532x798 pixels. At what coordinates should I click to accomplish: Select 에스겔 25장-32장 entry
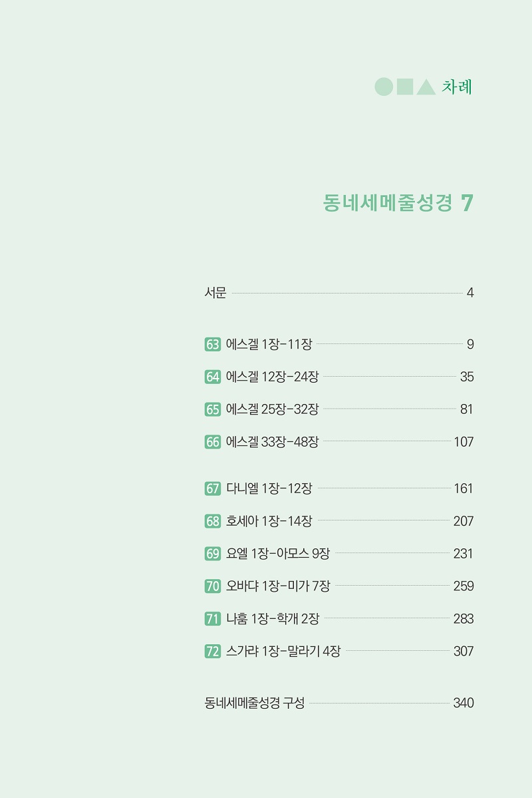(338, 409)
